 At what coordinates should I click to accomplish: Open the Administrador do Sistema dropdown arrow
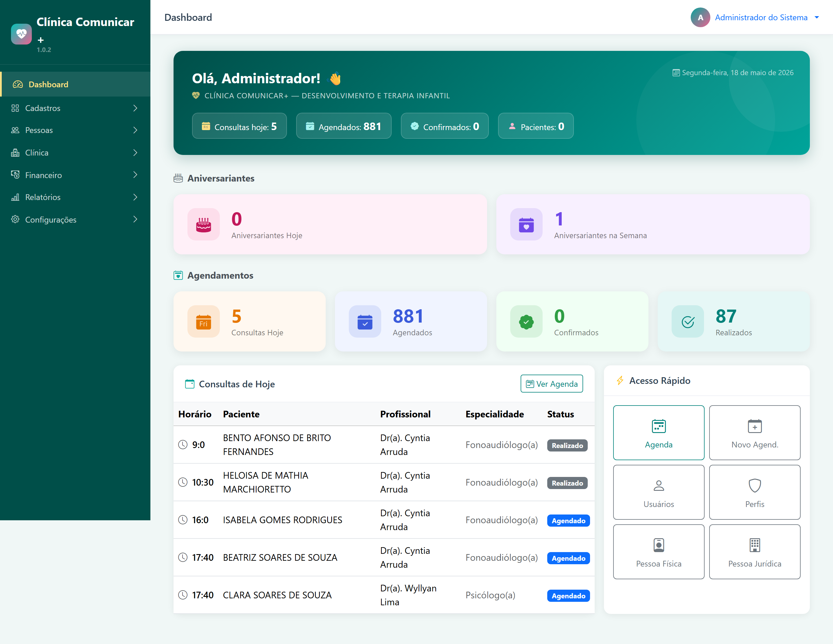817,18
